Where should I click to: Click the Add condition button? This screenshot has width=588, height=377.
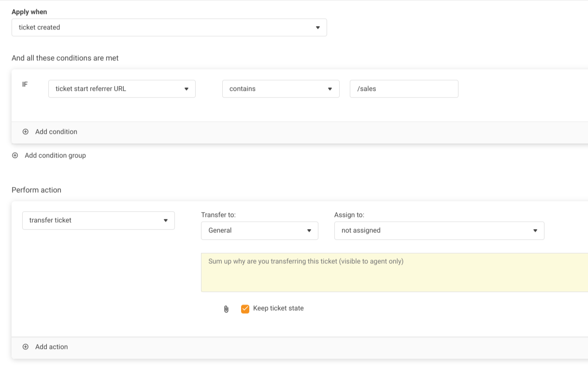point(56,131)
